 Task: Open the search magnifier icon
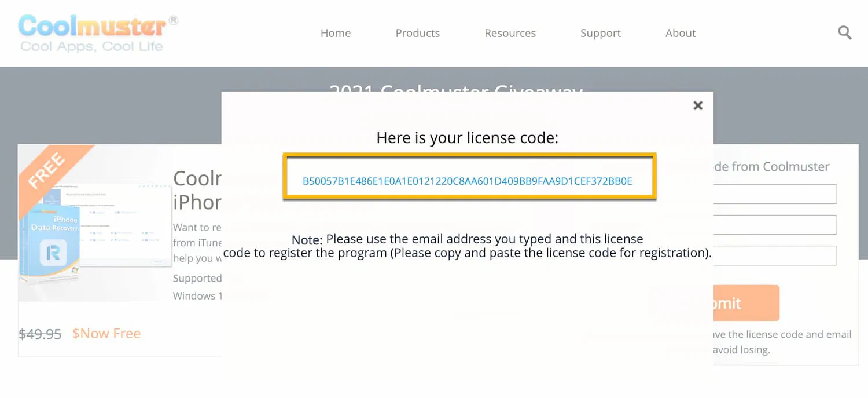pos(845,33)
